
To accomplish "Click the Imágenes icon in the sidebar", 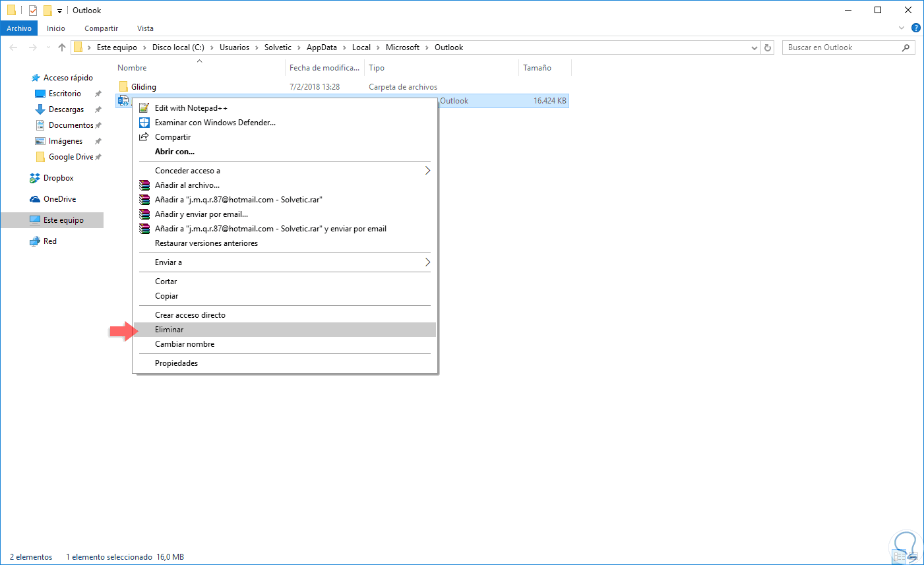I will (x=40, y=141).
